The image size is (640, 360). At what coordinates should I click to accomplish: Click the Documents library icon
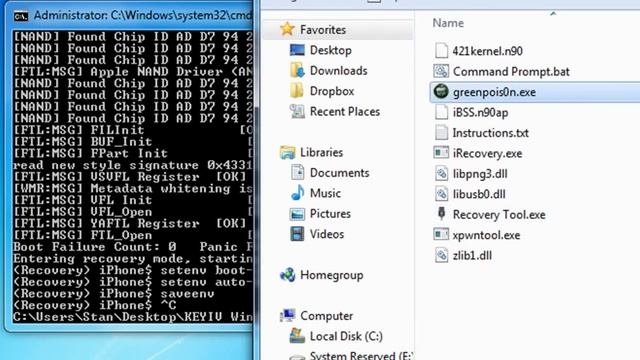(x=297, y=173)
